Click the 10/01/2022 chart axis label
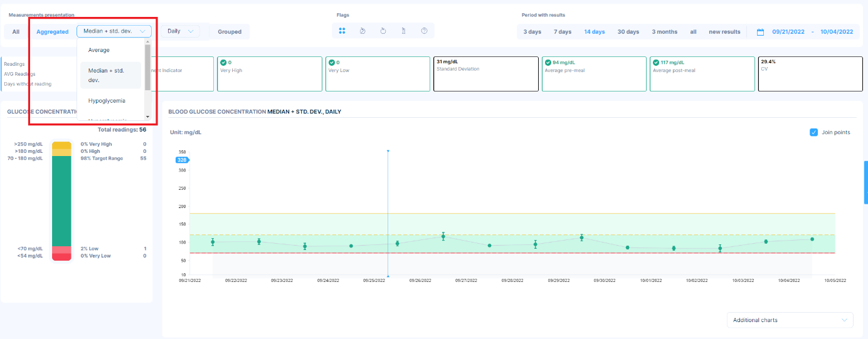Image resolution: width=868 pixels, height=339 pixels. coord(650,281)
